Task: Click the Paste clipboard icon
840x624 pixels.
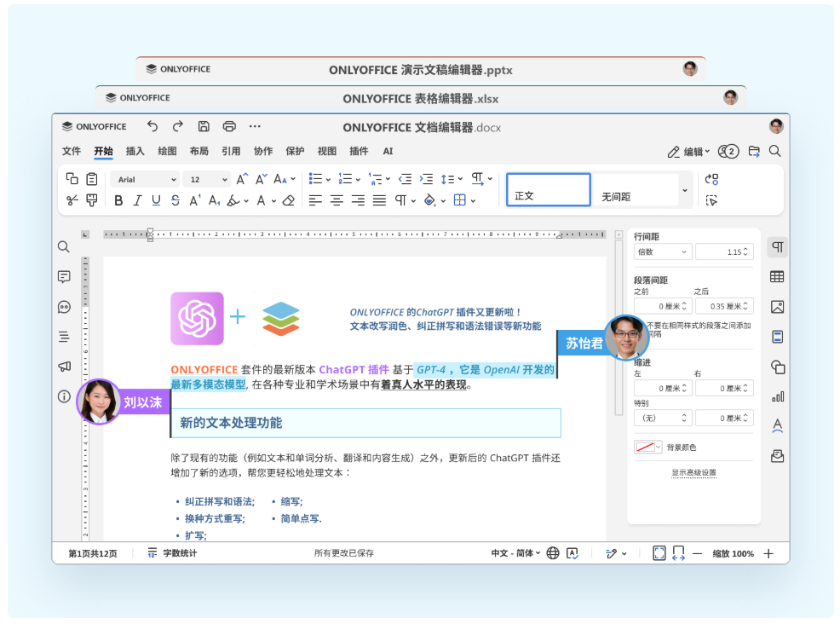Action: pyautogui.click(x=92, y=178)
